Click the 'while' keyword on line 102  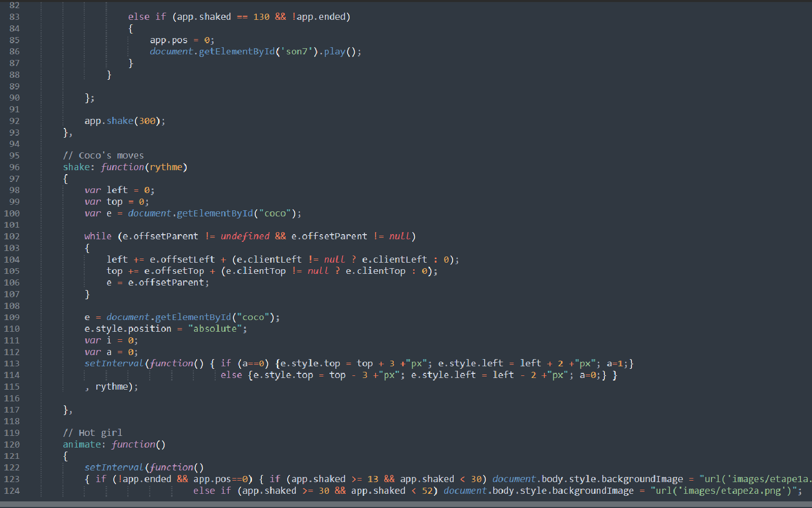coord(97,236)
